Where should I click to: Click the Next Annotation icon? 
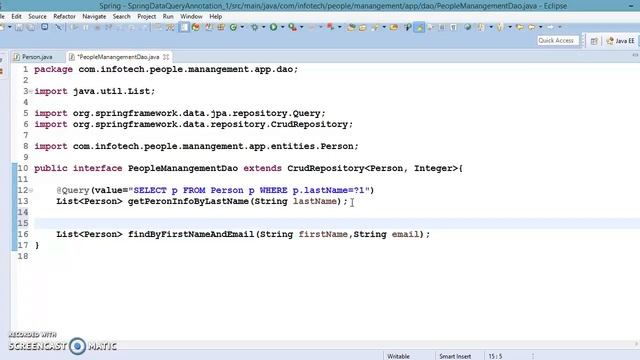click(x=481, y=27)
